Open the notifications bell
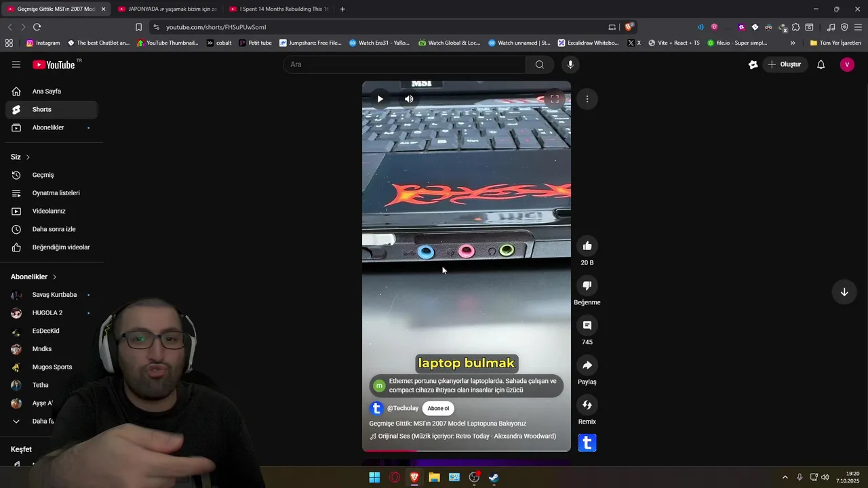This screenshot has height=488, width=868. (821, 64)
